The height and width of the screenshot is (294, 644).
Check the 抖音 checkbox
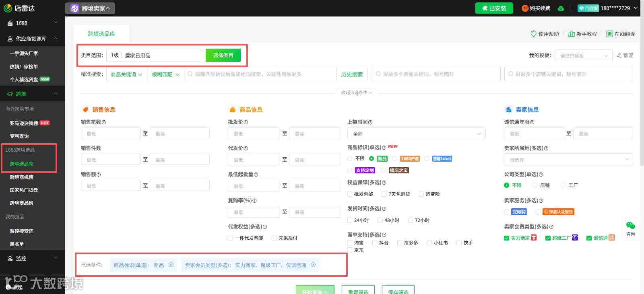pos(375,243)
